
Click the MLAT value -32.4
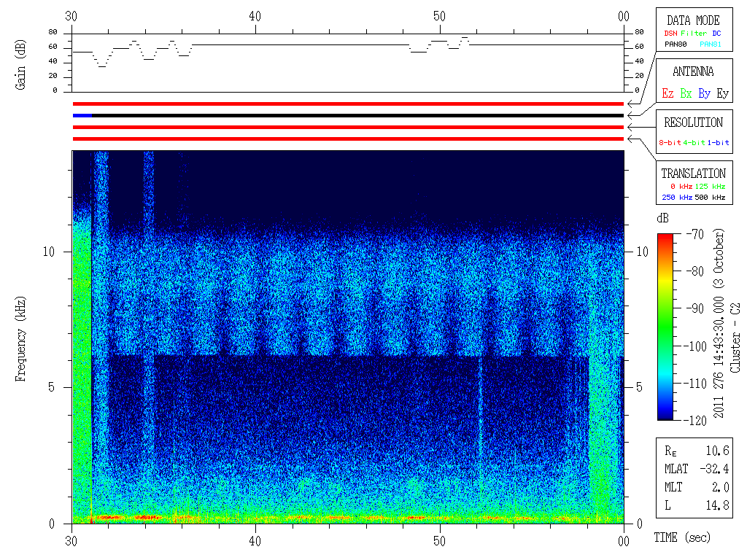pyautogui.click(x=715, y=469)
